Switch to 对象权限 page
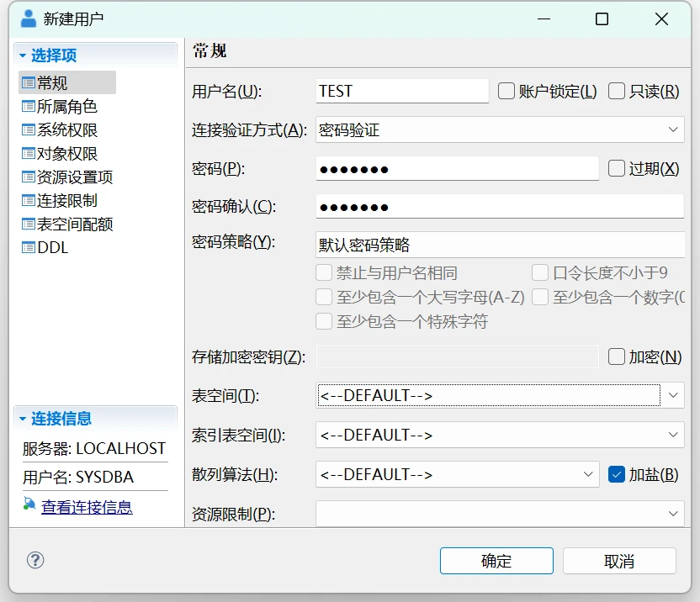Image resolution: width=700 pixels, height=602 pixels. (x=66, y=154)
